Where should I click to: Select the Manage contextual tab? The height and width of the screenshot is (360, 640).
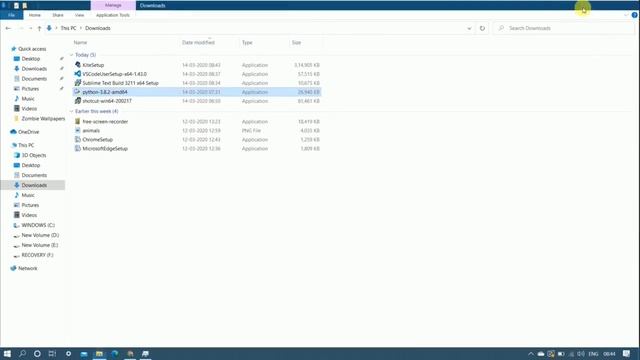click(113, 5)
